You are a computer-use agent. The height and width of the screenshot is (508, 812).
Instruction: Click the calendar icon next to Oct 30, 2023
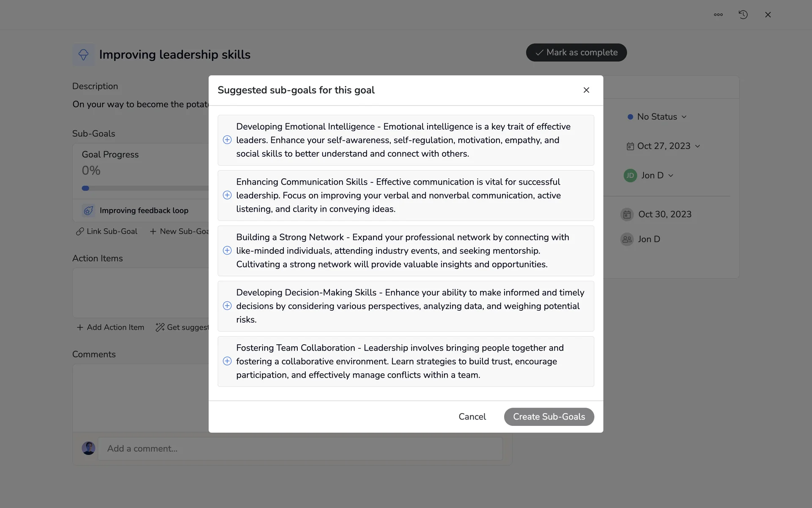tap(627, 215)
